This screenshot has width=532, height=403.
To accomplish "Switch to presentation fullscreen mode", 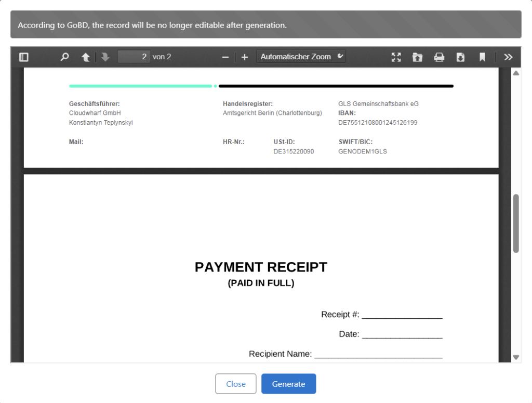I will pos(396,57).
